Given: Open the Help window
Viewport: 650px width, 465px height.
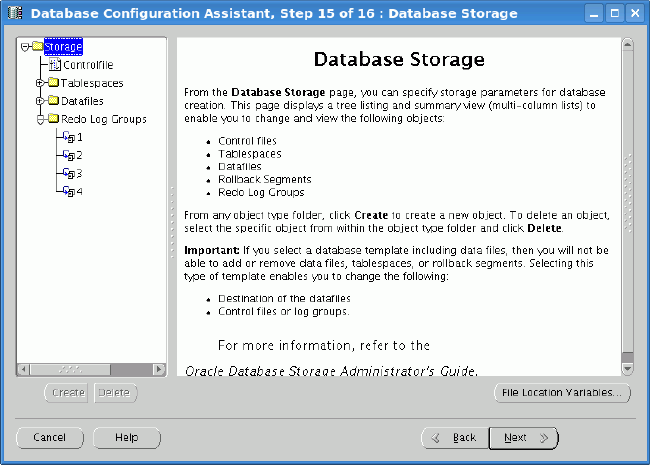Looking at the screenshot, I should coord(127,438).
